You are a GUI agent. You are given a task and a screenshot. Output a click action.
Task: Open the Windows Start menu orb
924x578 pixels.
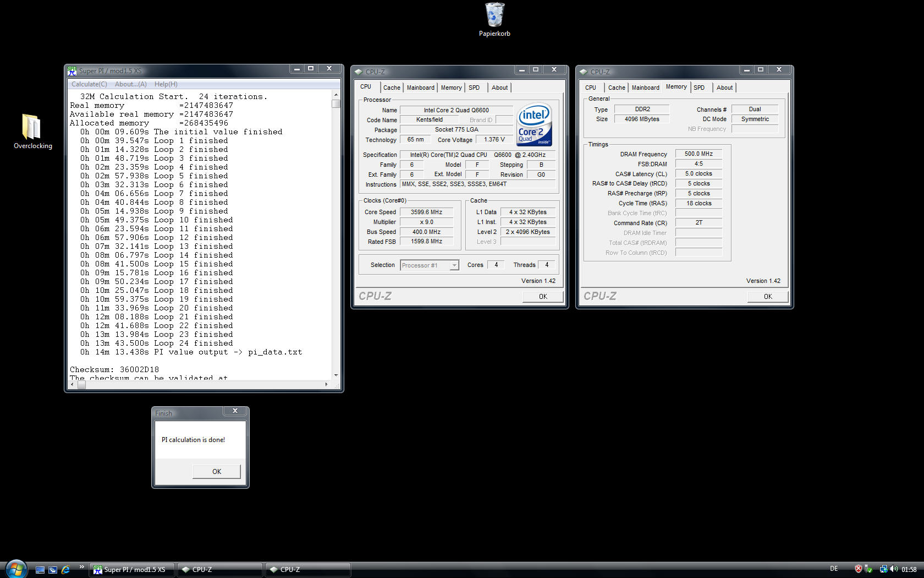pyautogui.click(x=15, y=569)
